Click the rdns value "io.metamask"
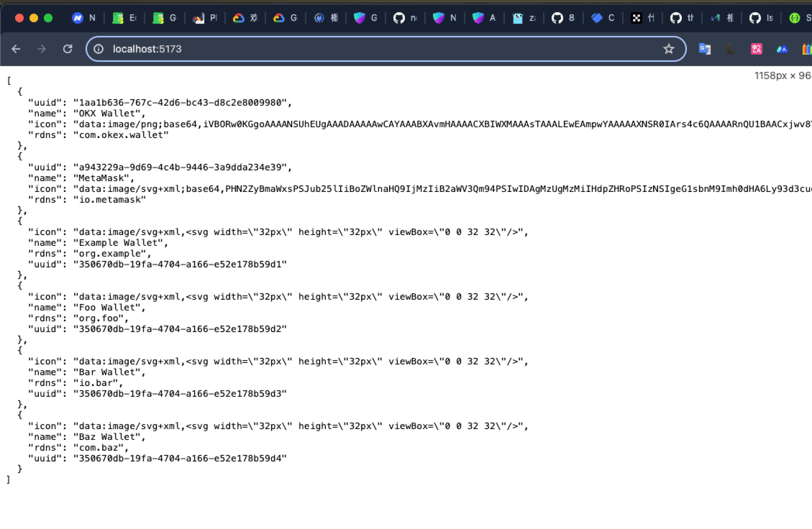Image resolution: width=812 pixels, height=529 pixels. click(109, 200)
